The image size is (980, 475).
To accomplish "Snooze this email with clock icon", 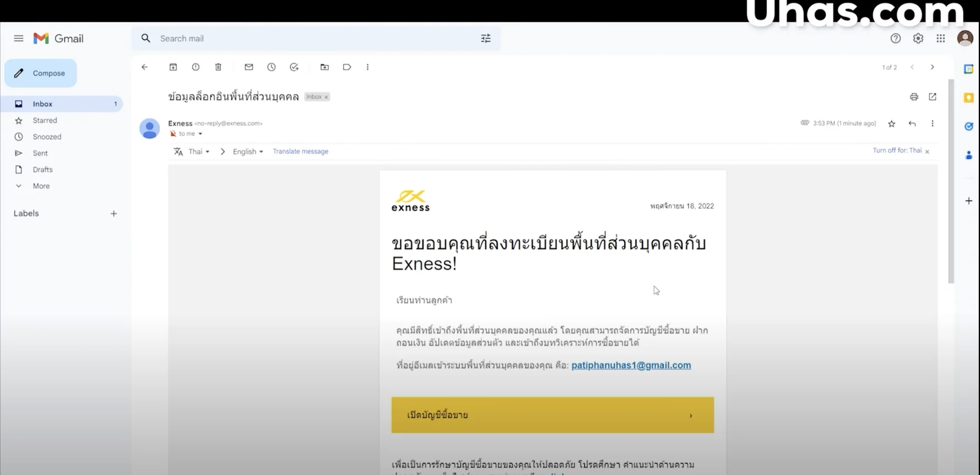I will tap(271, 67).
